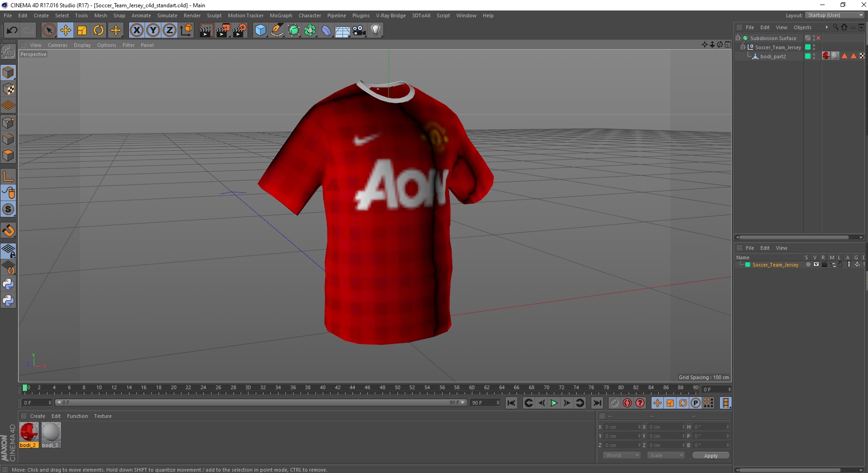The width and height of the screenshot is (868, 473).
Task: Open Edit Render Settings
Action: (240, 31)
